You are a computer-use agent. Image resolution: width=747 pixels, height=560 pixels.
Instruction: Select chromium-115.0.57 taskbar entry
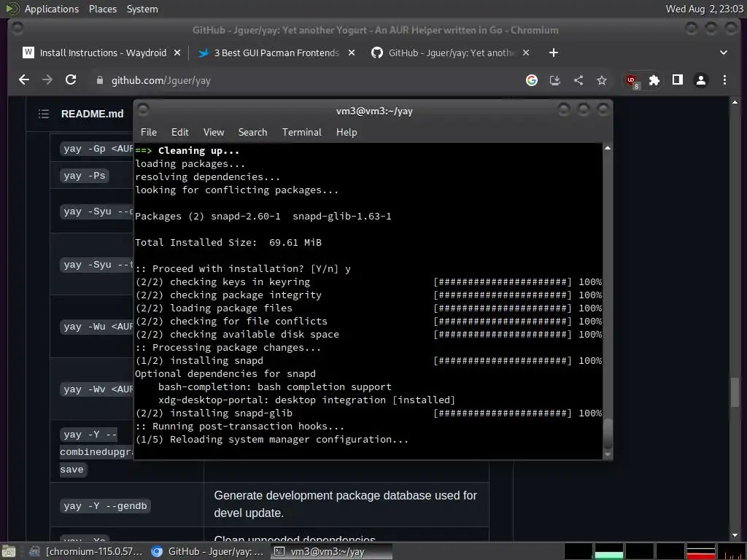pos(86,551)
